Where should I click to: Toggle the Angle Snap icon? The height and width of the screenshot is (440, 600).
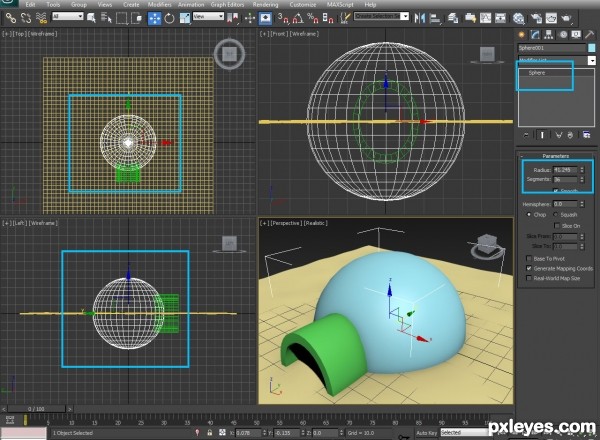(x=297, y=18)
